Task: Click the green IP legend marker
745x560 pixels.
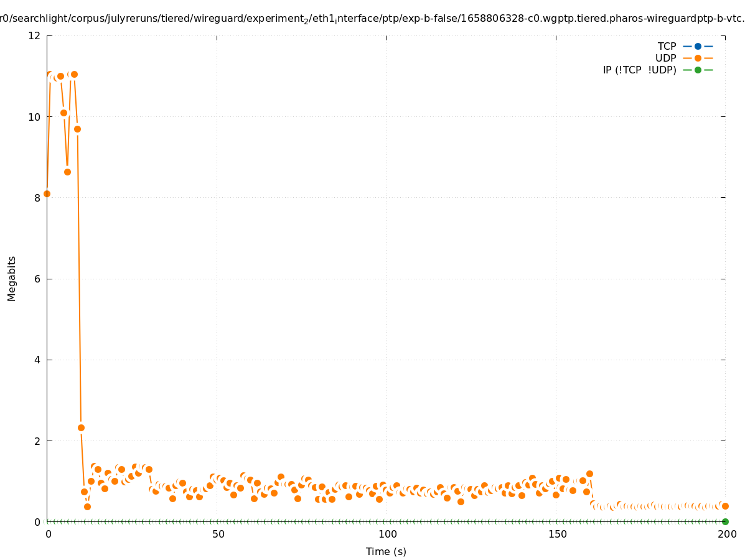Action: pyautogui.click(x=698, y=70)
